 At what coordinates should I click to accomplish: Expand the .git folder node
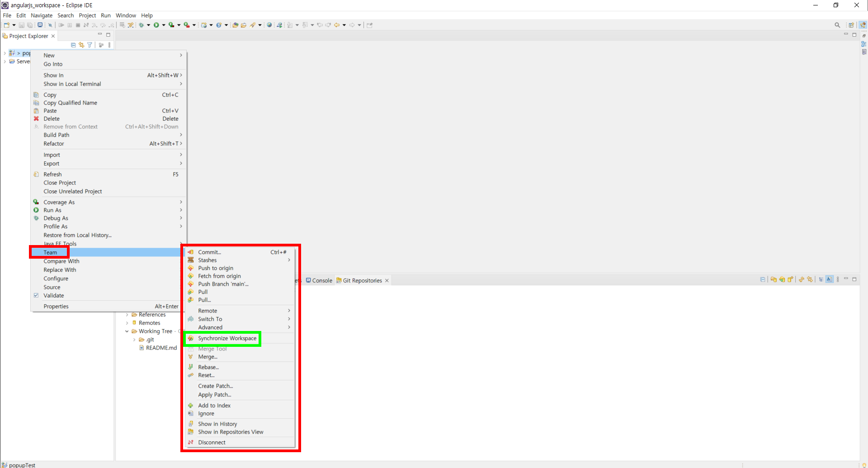(135, 340)
